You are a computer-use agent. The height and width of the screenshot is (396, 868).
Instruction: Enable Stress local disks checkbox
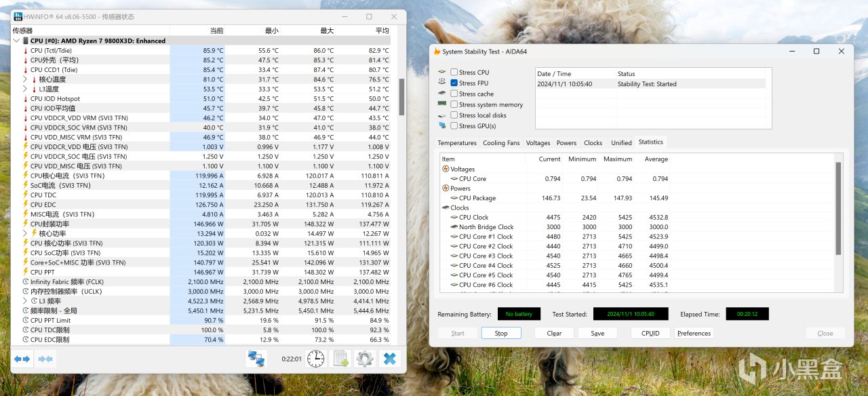pyautogui.click(x=454, y=115)
